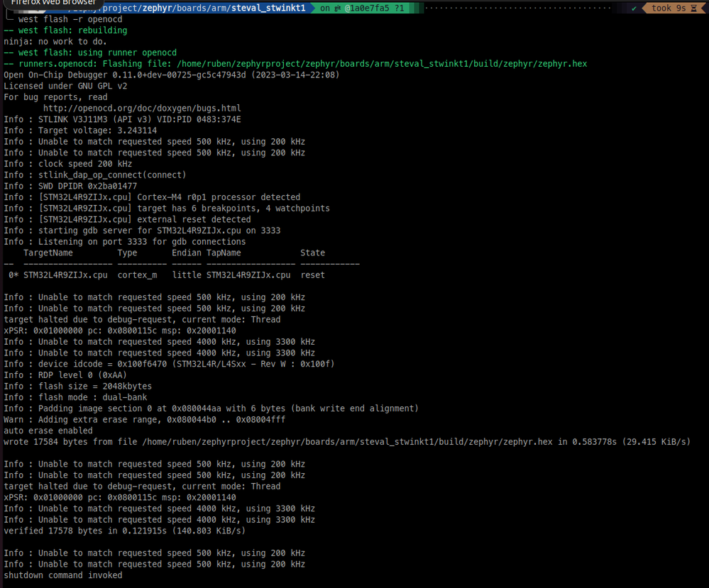Click the 'external reset detected' line
Viewport: 709px width, 588px height.
coord(127,219)
